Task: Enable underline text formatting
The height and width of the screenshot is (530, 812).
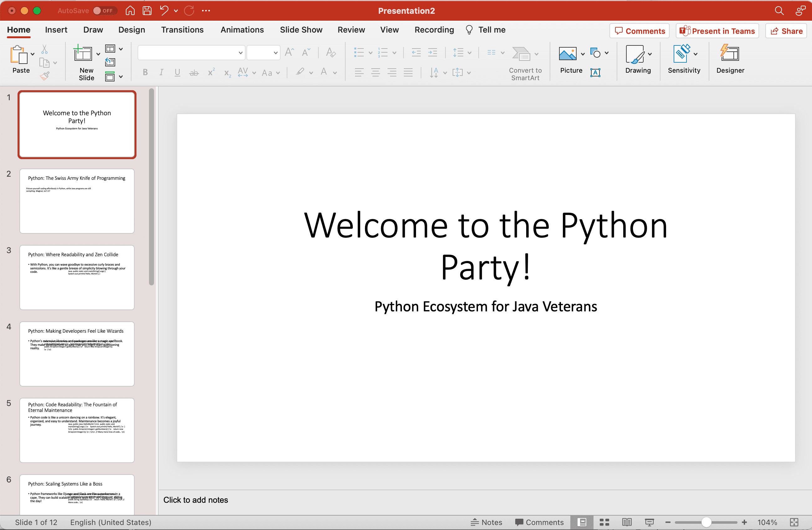Action: pos(177,73)
